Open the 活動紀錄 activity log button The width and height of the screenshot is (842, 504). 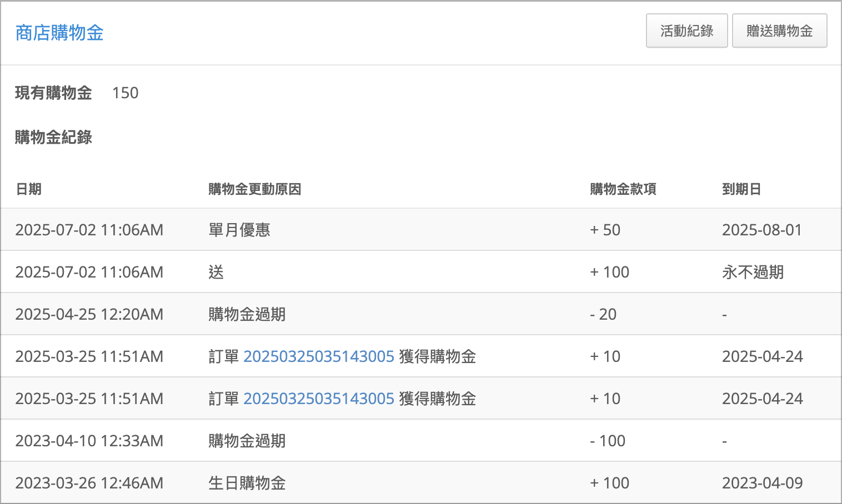pos(686,31)
